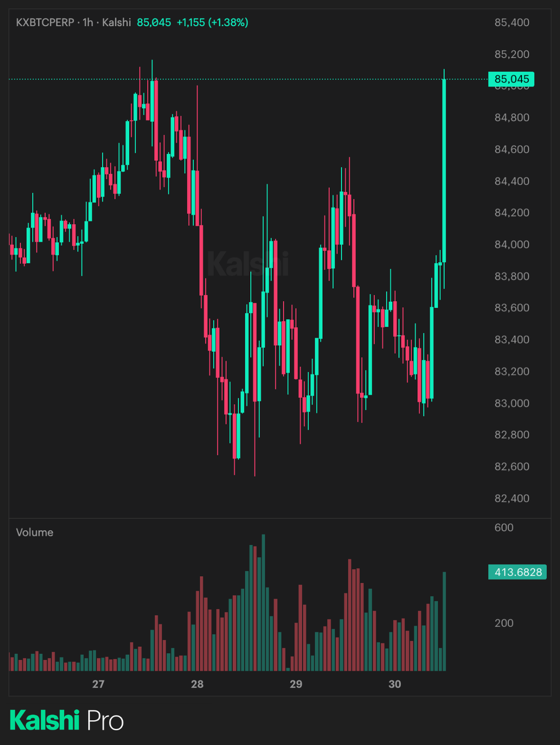
Task: Click the 200 volume axis label
Action: coord(504,623)
